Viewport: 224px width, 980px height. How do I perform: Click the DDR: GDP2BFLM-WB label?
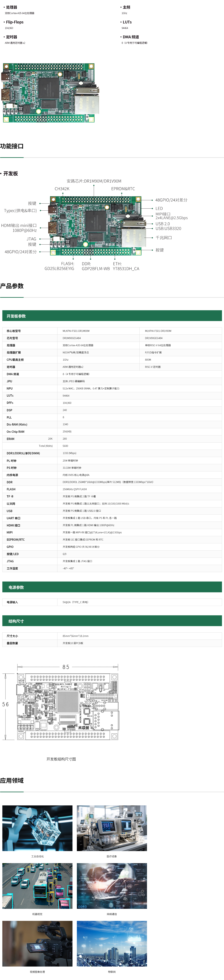click(x=96, y=266)
